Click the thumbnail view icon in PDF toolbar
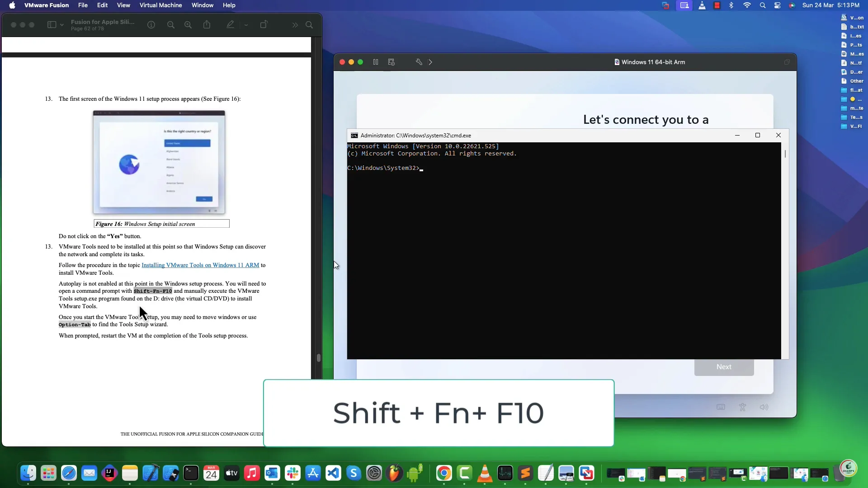This screenshot has width=868, height=488. pyautogui.click(x=51, y=24)
